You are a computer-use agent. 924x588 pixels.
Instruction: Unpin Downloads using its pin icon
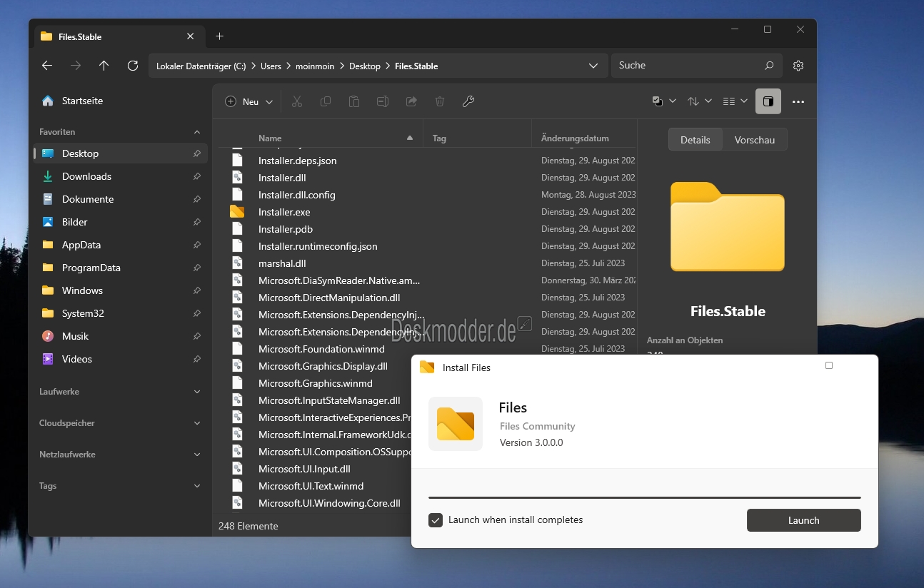point(196,176)
